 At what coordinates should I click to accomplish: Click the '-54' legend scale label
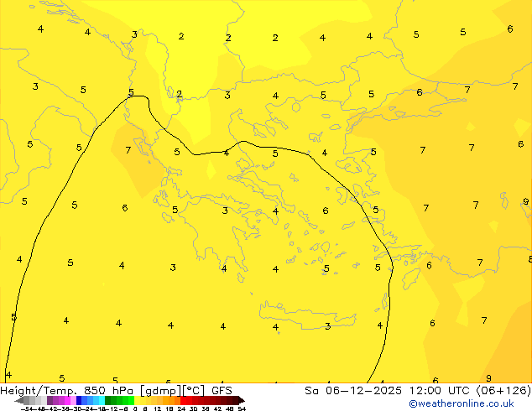click(27, 409)
